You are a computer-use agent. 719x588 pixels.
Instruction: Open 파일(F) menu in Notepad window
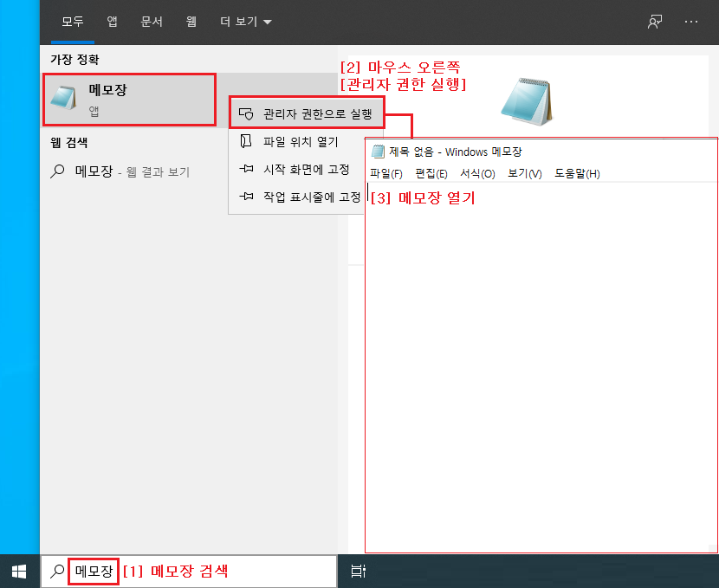click(386, 174)
